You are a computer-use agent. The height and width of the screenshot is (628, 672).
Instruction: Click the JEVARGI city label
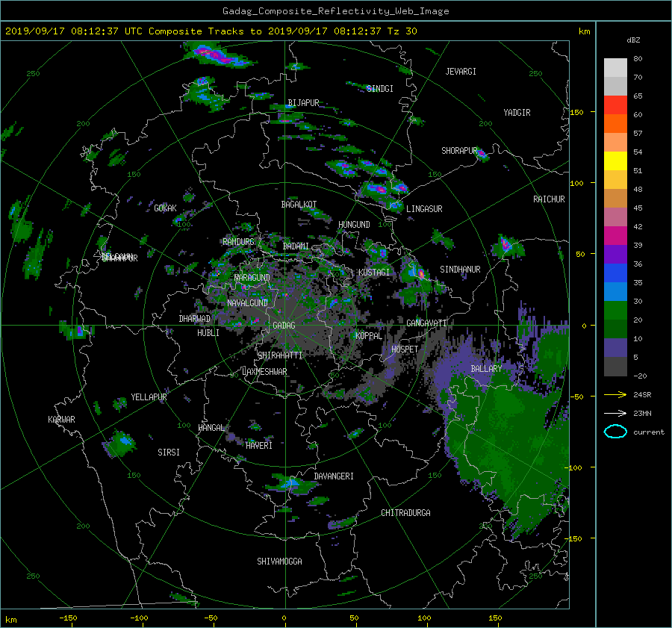[x=461, y=72]
